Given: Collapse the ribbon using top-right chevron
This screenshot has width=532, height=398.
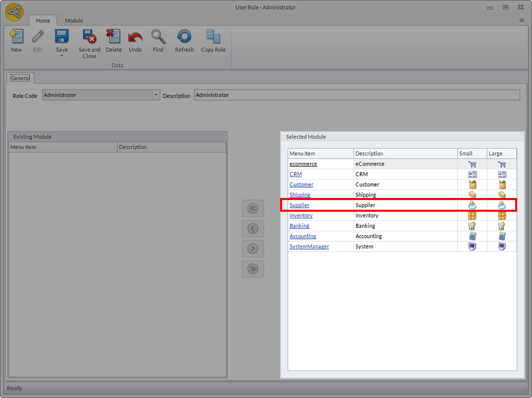Looking at the screenshot, I should coord(522,20).
